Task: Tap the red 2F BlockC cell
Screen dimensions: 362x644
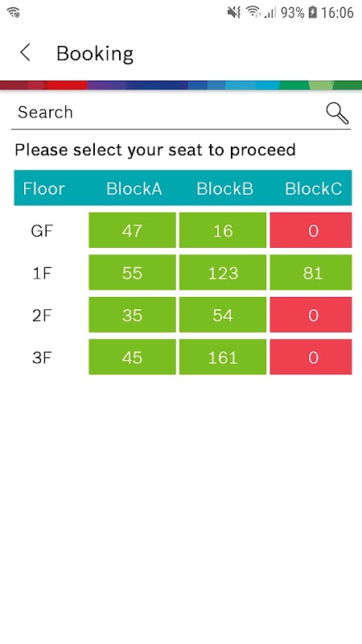Action: click(311, 315)
